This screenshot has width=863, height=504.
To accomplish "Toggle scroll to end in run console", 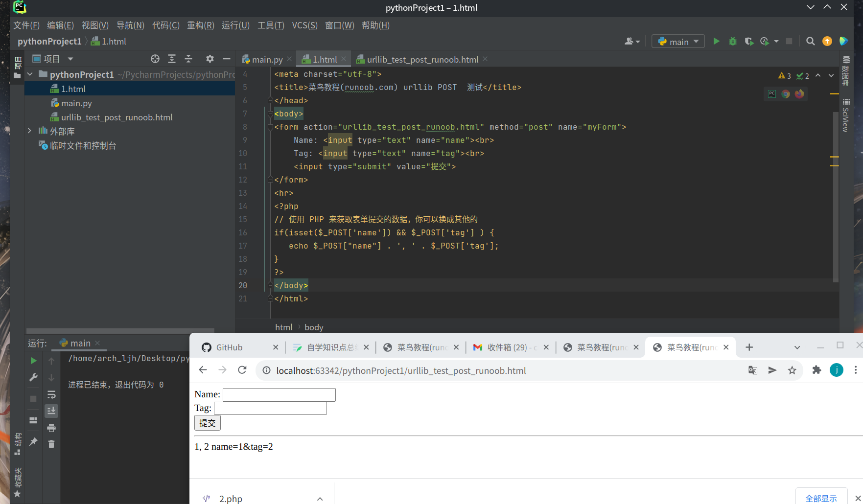I will pyautogui.click(x=51, y=411).
